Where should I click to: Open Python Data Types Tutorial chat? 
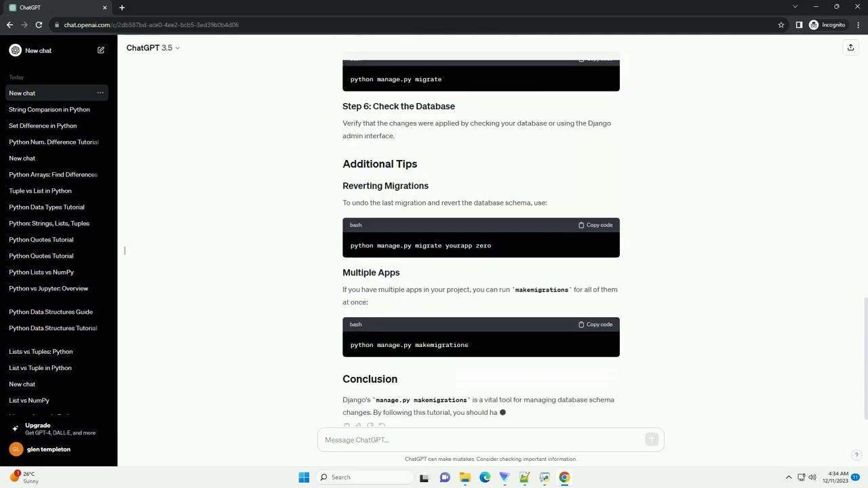pyautogui.click(x=47, y=207)
